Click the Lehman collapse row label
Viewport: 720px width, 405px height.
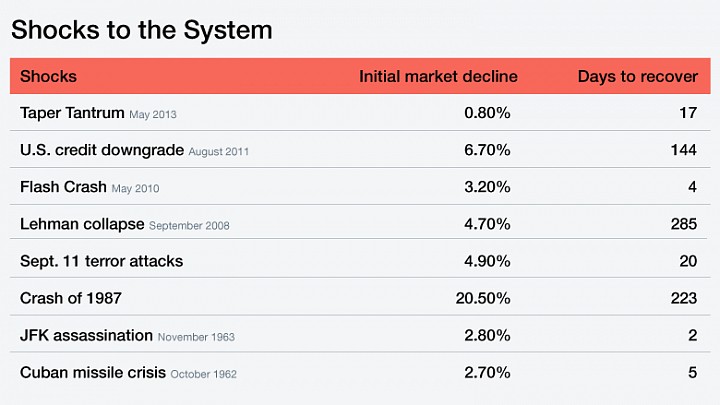pyautogui.click(x=82, y=224)
